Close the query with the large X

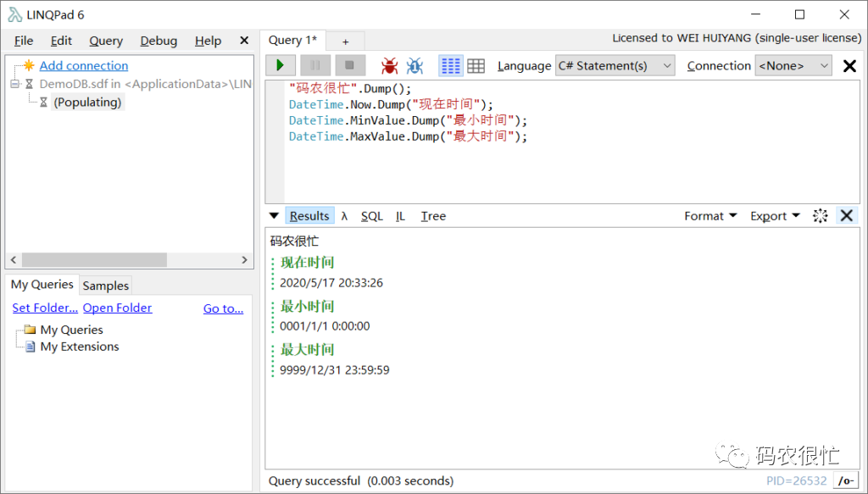[x=849, y=66]
